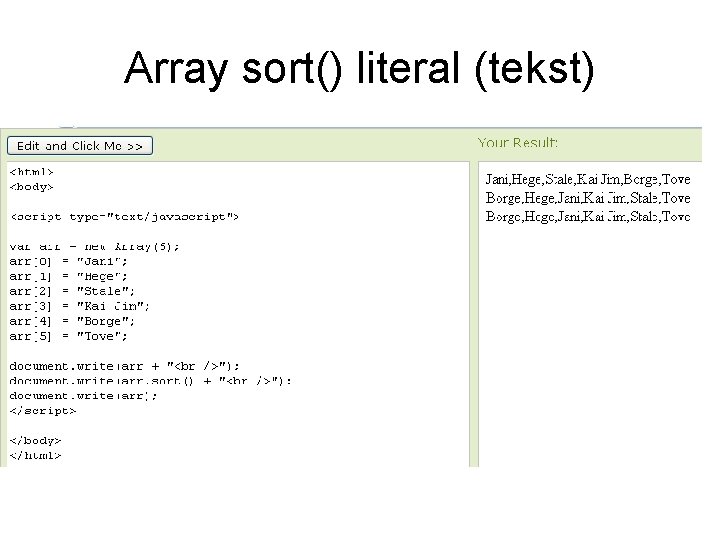The image size is (720, 540).
Task: Click the </script> closing tag line
Action: click(43, 411)
